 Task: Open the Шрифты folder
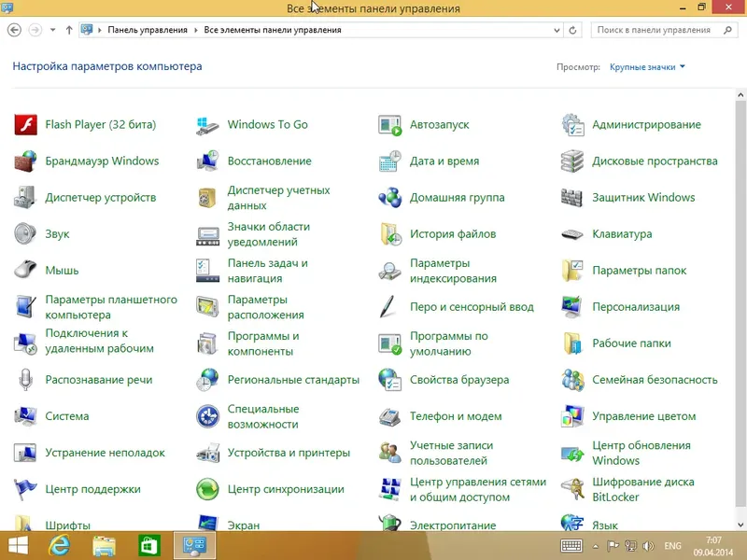(67, 525)
